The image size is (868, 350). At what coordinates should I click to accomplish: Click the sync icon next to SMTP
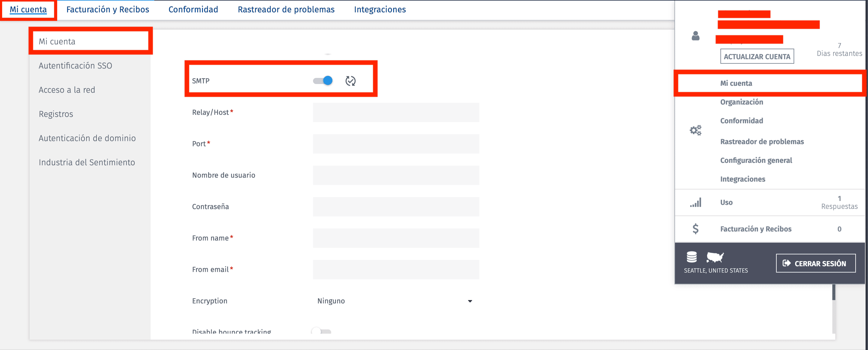[x=351, y=80]
